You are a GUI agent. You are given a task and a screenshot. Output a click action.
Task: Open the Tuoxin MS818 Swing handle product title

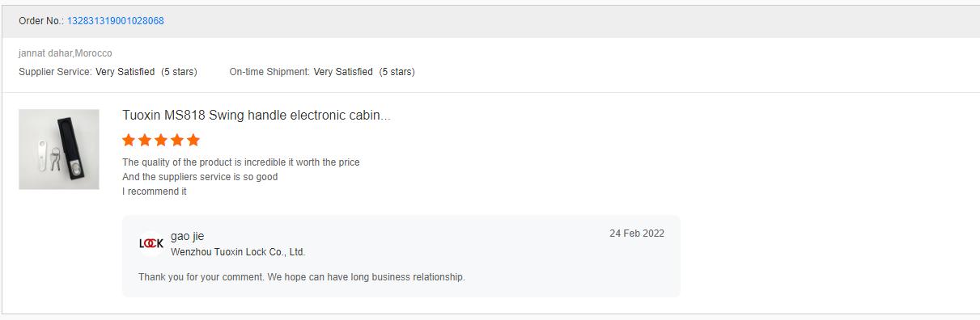[256, 116]
